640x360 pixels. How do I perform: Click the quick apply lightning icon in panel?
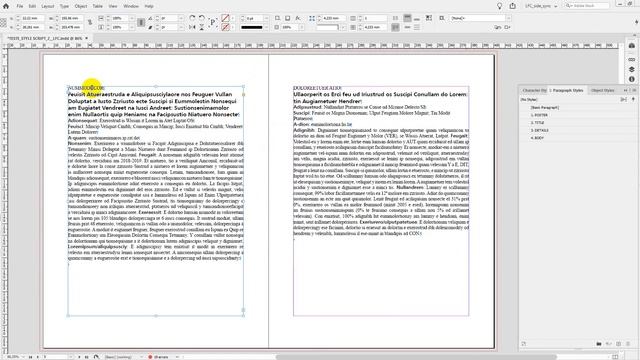point(633,99)
